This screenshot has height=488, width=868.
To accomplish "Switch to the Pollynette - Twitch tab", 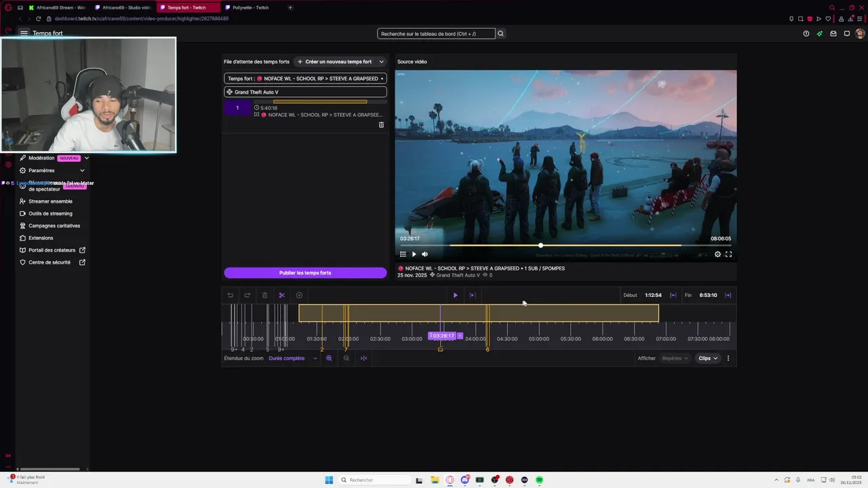I will (252, 7).
